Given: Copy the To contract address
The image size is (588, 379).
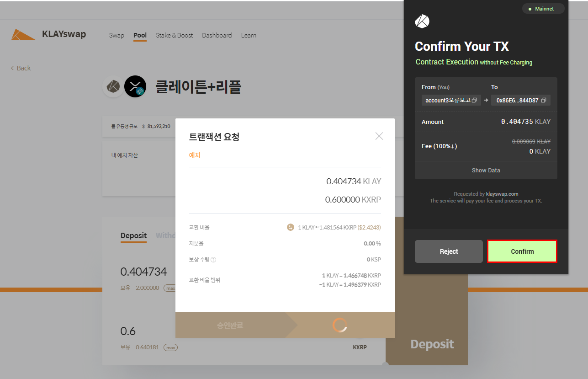Looking at the screenshot, I should [x=543, y=100].
